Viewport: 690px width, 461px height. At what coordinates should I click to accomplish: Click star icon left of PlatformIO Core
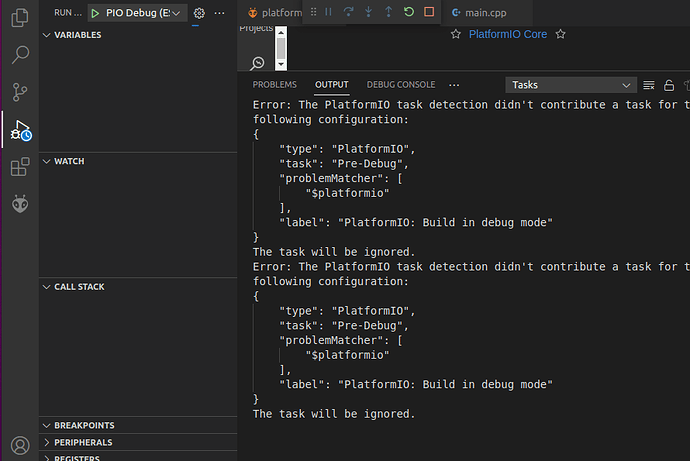click(x=456, y=34)
